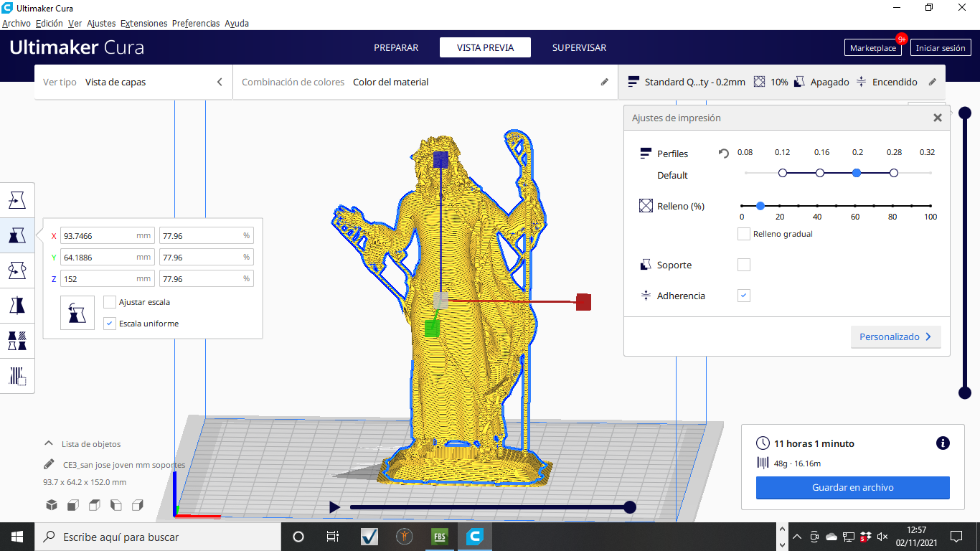Select the Scale tool in left toolbar
The width and height of the screenshot is (980, 551).
(x=17, y=235)
